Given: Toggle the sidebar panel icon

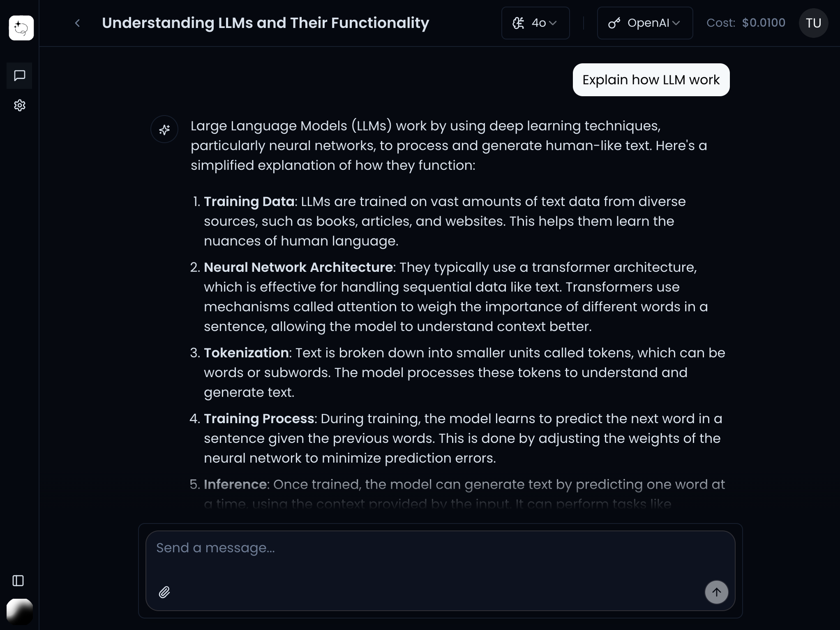Looking at the screenshot, I should pyautogui.click(x=18, y=581).
